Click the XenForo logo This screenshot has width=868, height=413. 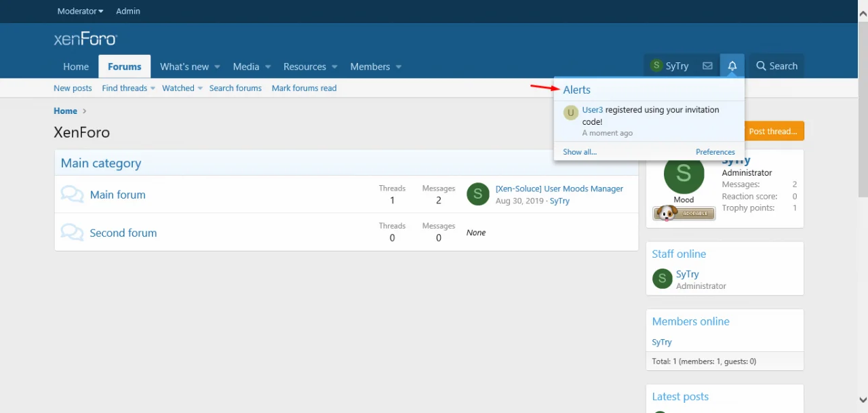click(85, 39)
